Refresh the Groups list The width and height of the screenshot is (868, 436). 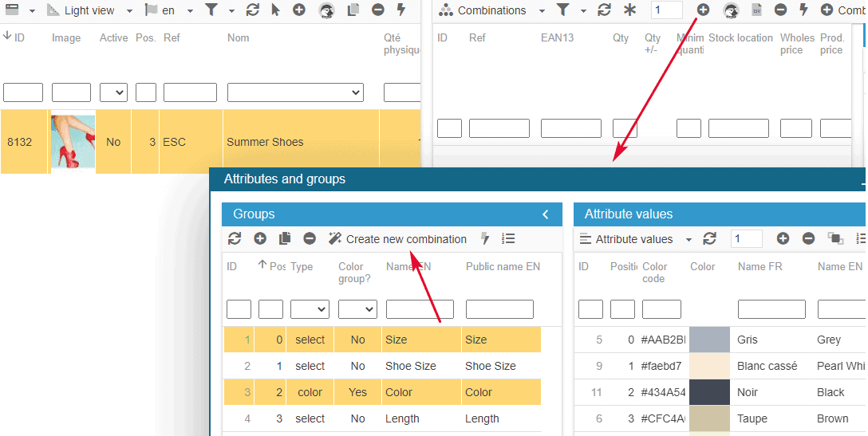click(235, 238)
